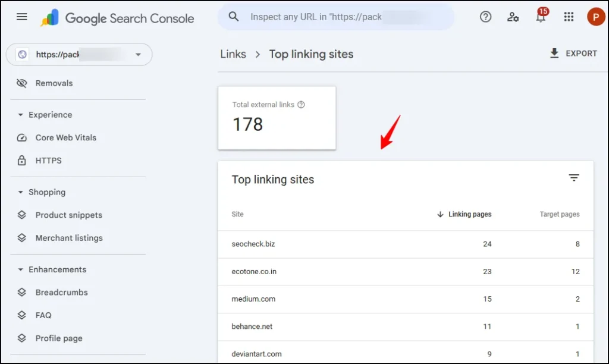The width and height of the screenshot is (609, 364).
Task: Open the HTTPS report
Action: [48, 160]
